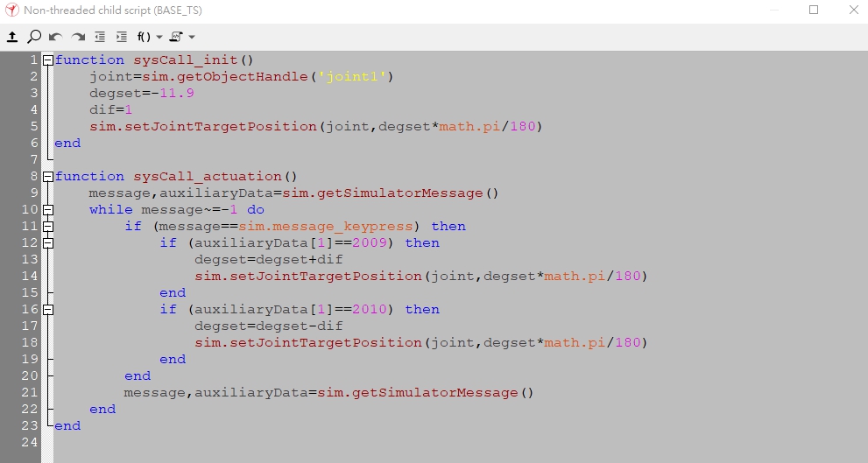Close the child script window
The width and height of the screenshot is (868, 463).
click(854, 10)
